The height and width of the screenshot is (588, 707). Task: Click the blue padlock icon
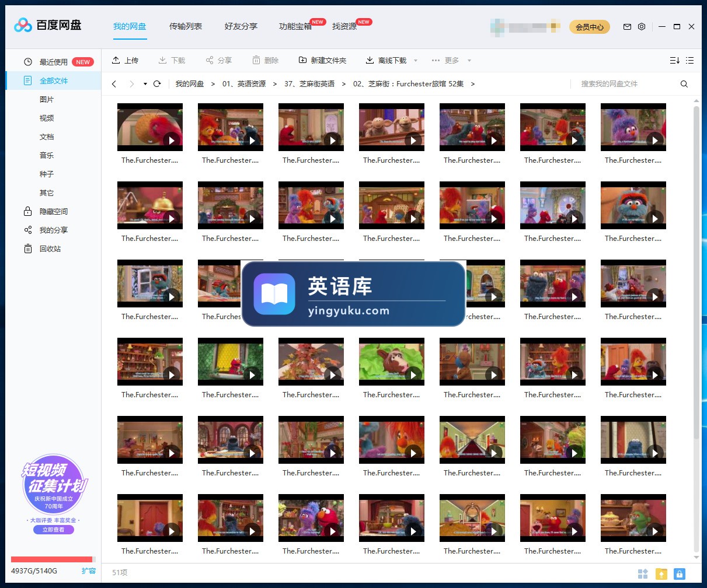pyautogui.click(x=679, y=574)
